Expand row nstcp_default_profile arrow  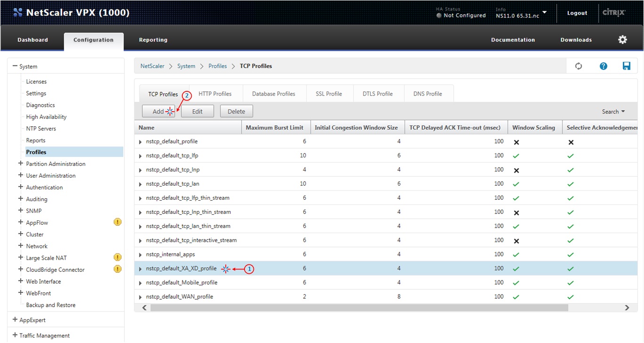(x=140, y=142)
